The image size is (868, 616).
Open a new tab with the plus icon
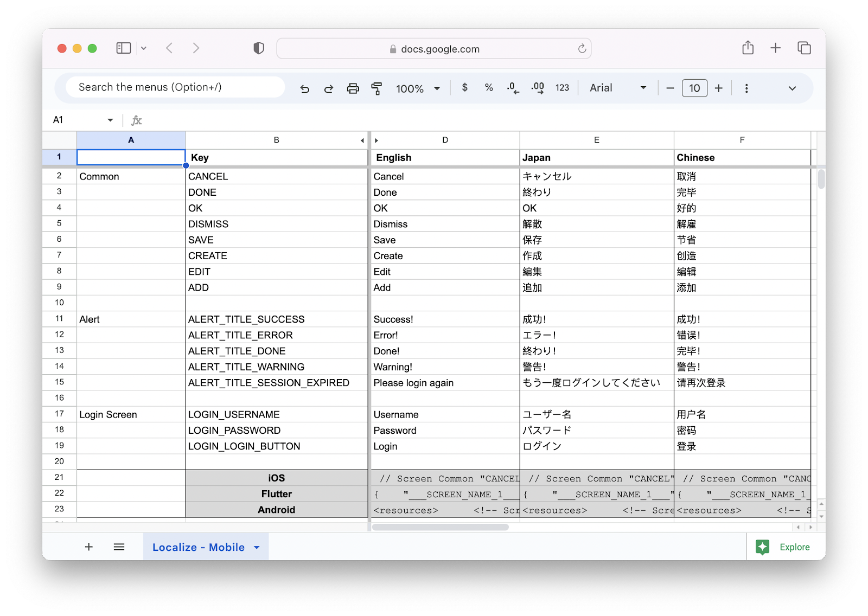pyautogui.click(x=776, y=48)
